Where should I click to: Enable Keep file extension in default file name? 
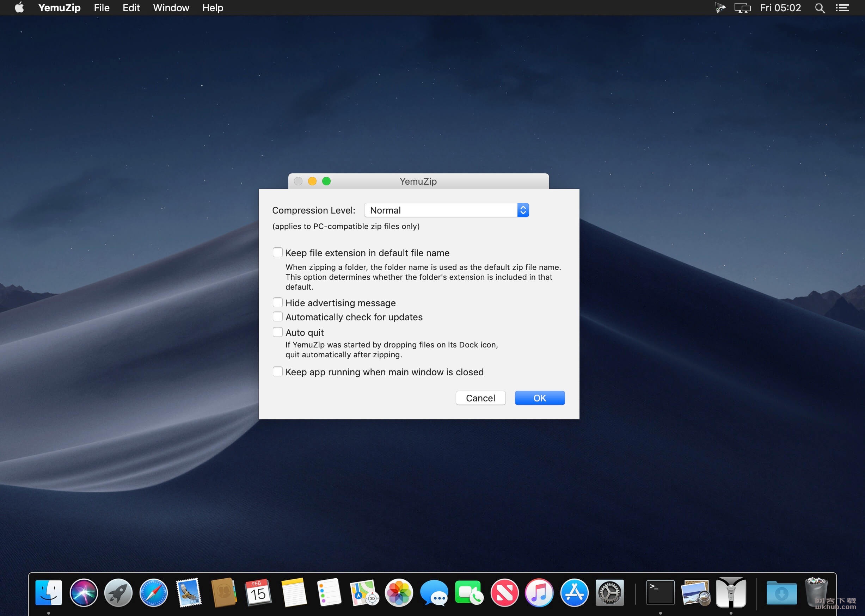point(278,252)
